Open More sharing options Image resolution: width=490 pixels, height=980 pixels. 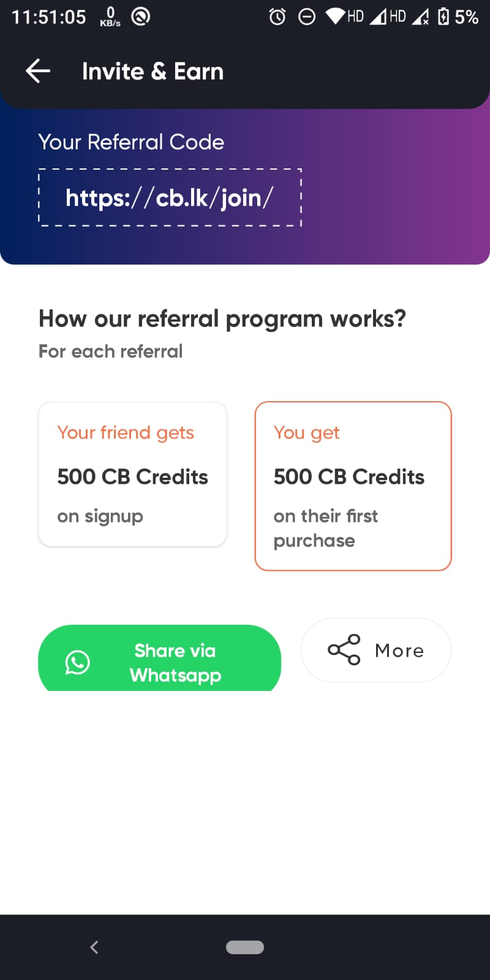[x=376, y=650]
